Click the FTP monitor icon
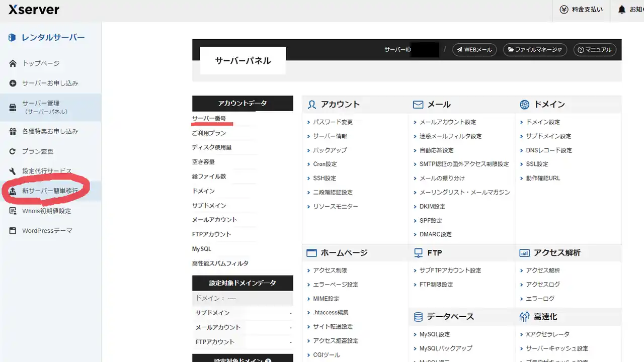The width and height of the screenshot is (644, 362). tap(418, 253)
